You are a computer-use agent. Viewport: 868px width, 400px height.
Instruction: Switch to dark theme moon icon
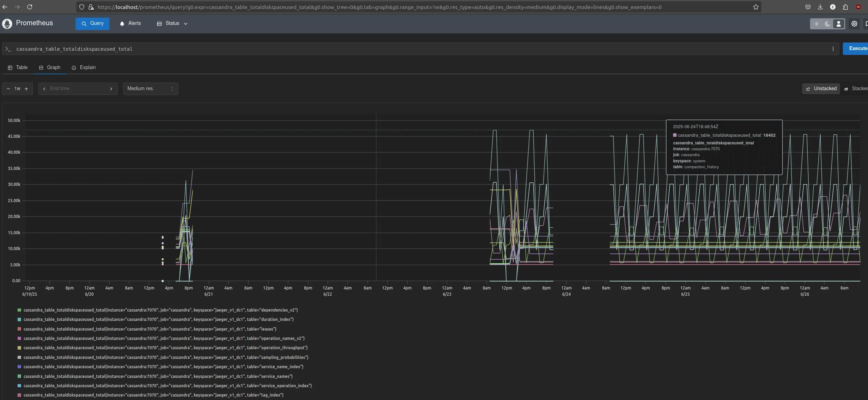tap(827, 24)
